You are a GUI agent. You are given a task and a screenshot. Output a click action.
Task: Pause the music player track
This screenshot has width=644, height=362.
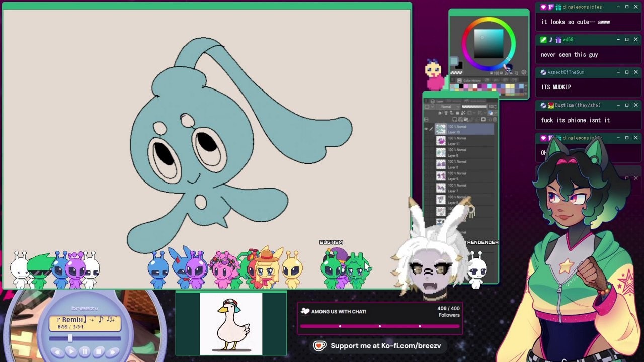(85, 352)
